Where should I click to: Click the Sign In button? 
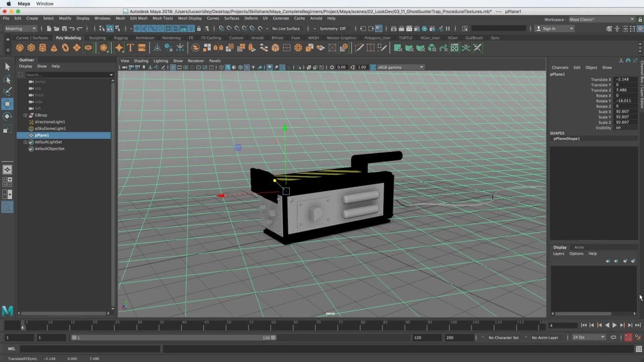click(x=549, y=29)
